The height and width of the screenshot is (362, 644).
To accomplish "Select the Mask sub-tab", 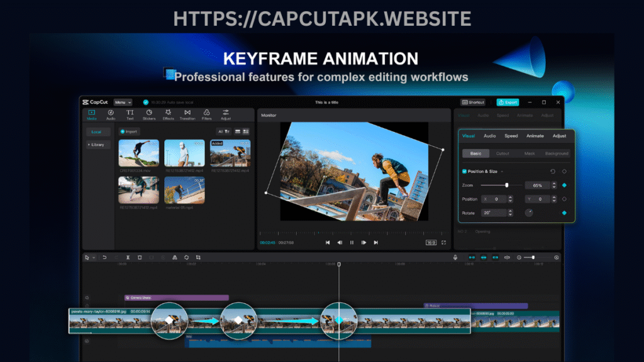I will [x=530, y=153].
